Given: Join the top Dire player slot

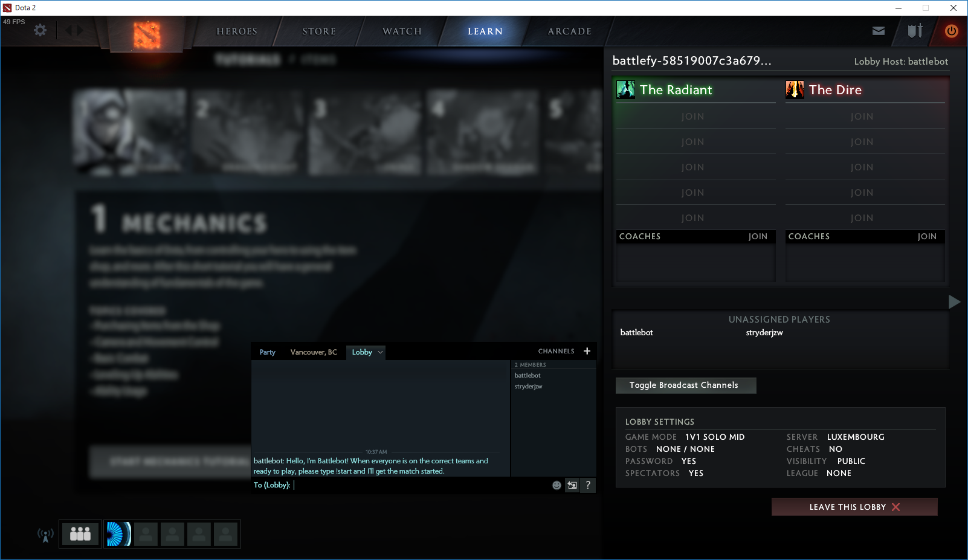Looking at the screenshot, I should click(x=865, y=117).
